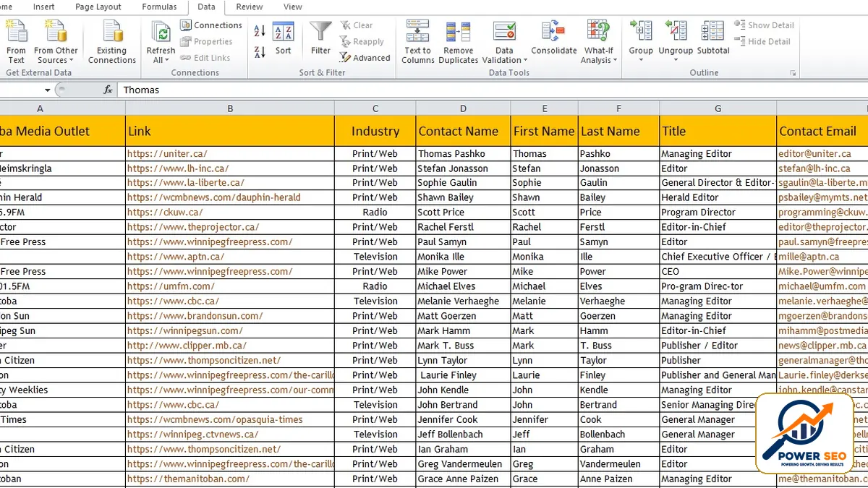Select First Name cell Melanie
The height and width of the screenshot is (488, 868).
click(544, 301)
